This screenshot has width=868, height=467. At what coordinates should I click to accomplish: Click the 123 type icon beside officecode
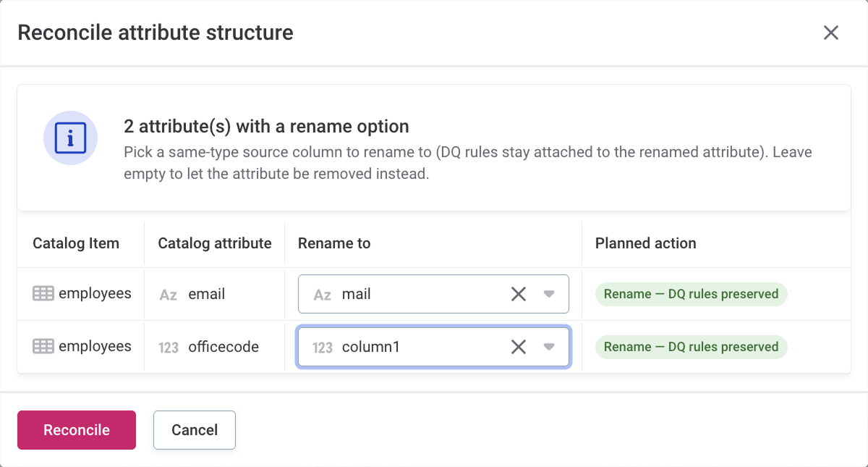click(x=169, y=348)
